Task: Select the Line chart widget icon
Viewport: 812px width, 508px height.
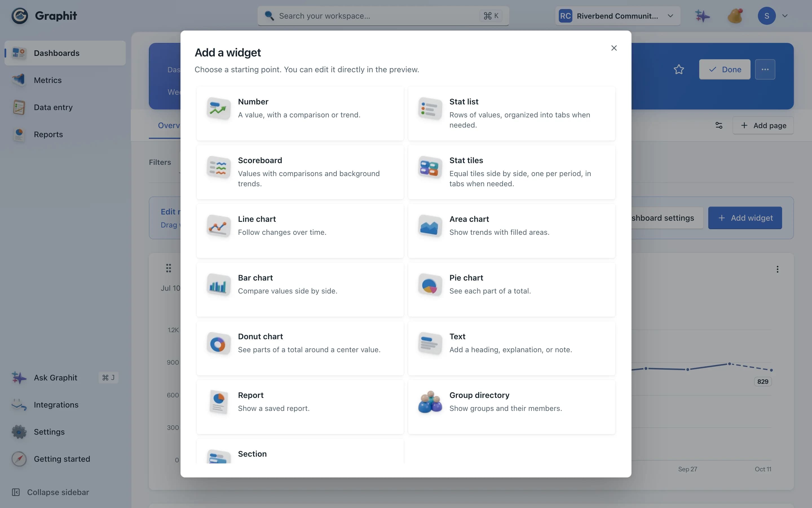Action: point(219,226)
